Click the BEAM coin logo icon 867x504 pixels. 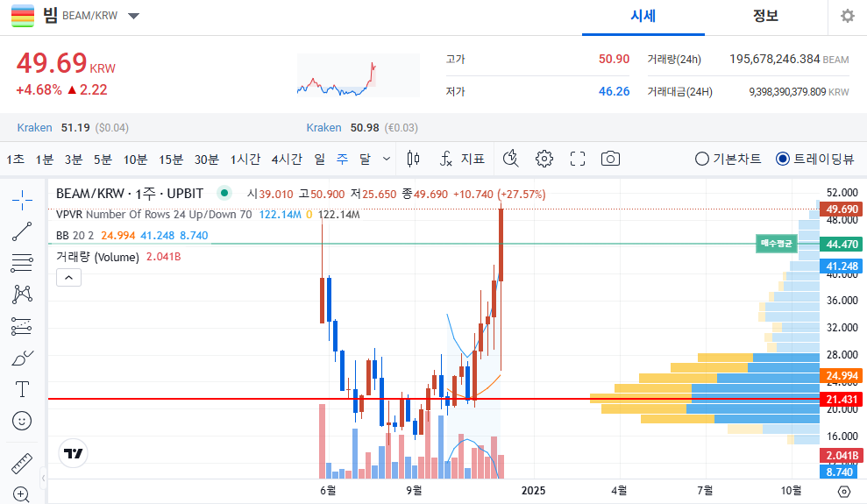pos(23,16)
